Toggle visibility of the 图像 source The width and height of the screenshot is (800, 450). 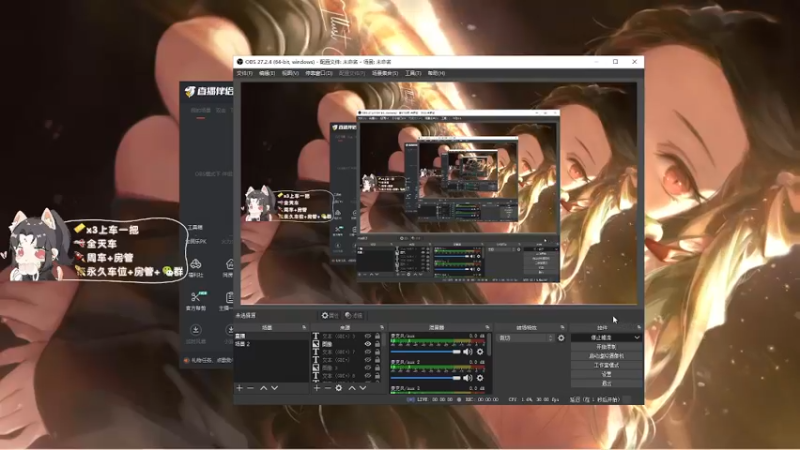tap(367, 344)
